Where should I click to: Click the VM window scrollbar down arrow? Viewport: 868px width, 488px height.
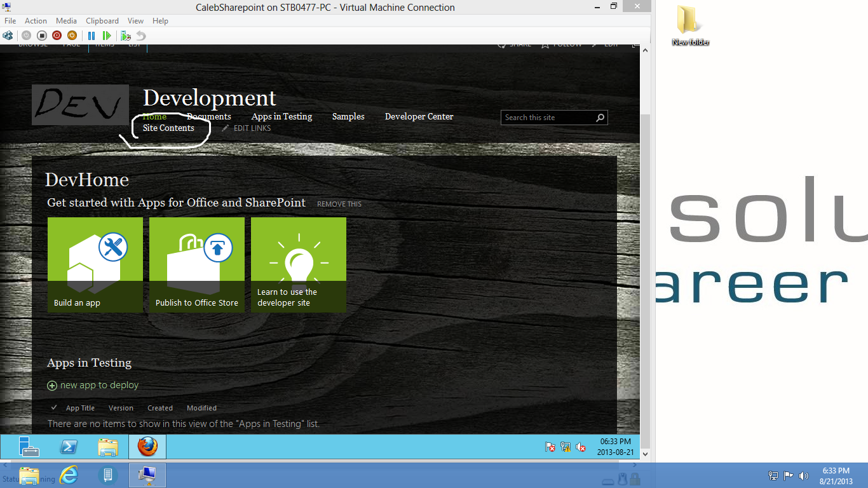pos(645,455)
